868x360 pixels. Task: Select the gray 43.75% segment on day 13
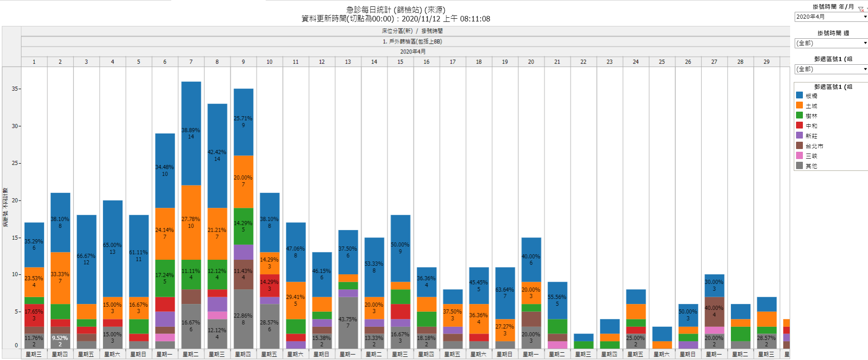point(348,323)
